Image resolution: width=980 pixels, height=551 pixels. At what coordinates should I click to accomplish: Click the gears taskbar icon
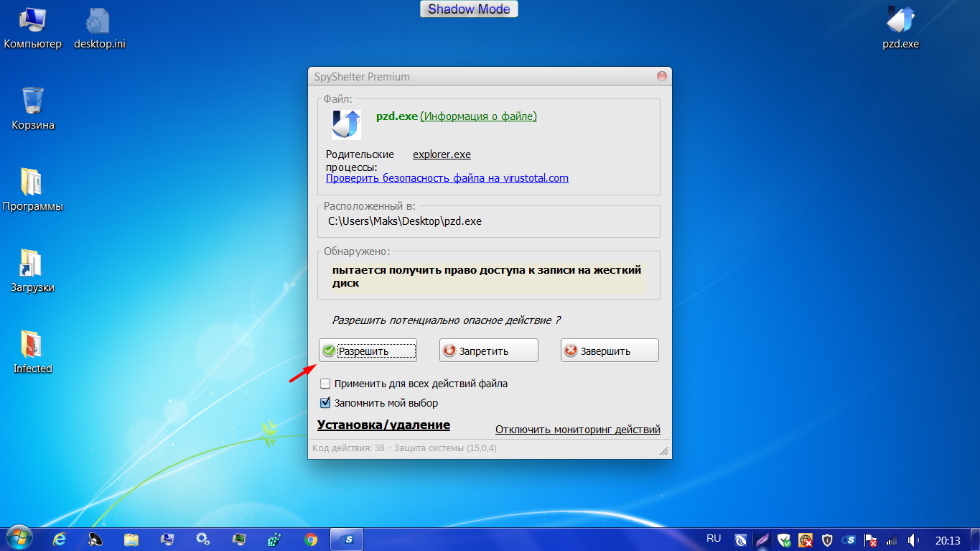(203, 539)
